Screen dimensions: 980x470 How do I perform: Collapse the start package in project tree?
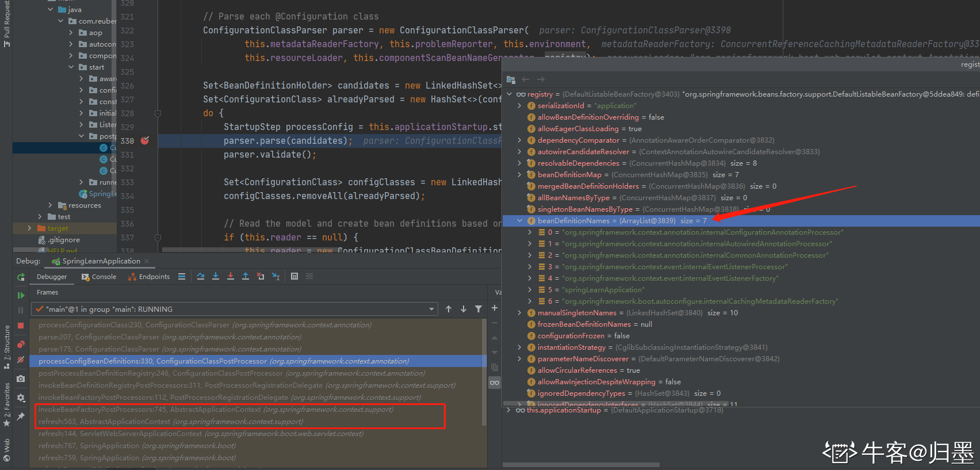[71, 67]
